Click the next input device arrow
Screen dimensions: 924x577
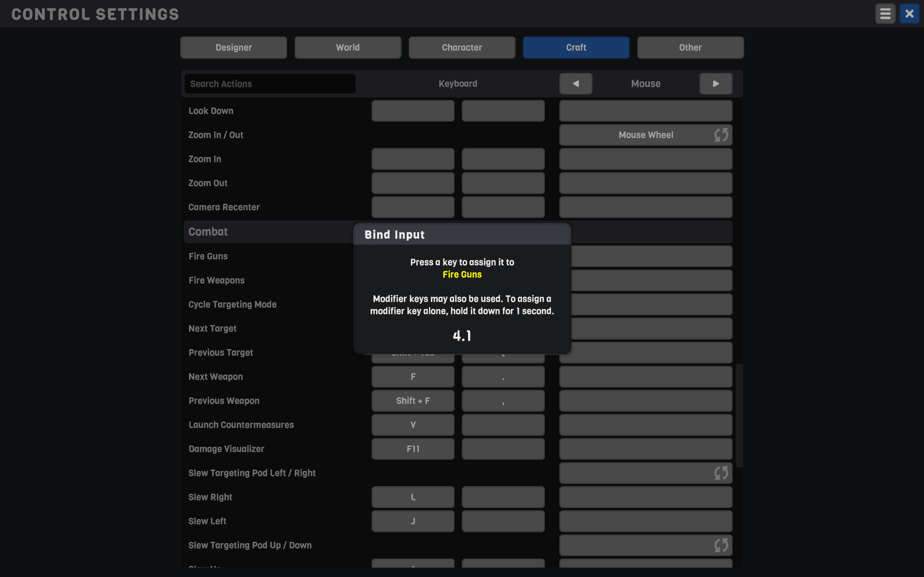(716, 84)
